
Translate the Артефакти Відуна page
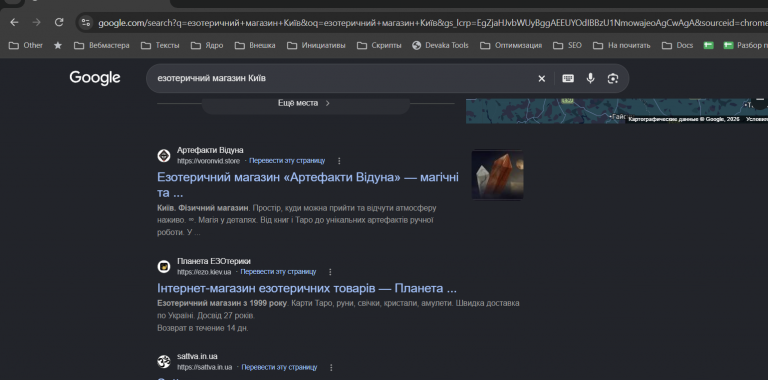tap(287, 161)
